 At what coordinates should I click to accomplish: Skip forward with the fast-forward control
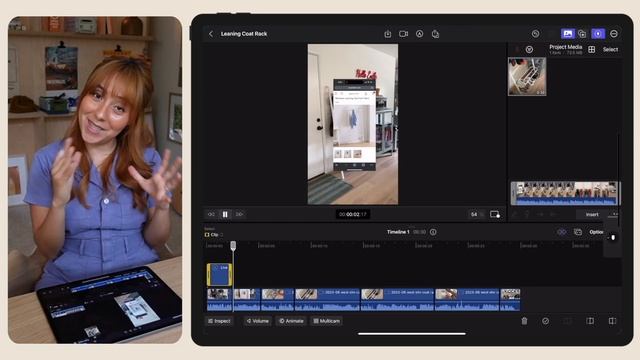pos(239,214)
